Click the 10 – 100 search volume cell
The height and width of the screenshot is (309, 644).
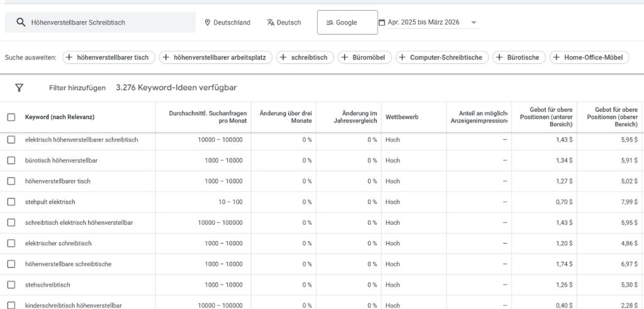coord(230,202)
